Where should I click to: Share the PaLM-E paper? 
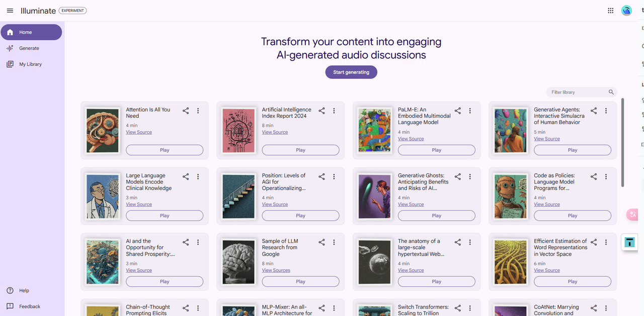click(x=457, y=111)
